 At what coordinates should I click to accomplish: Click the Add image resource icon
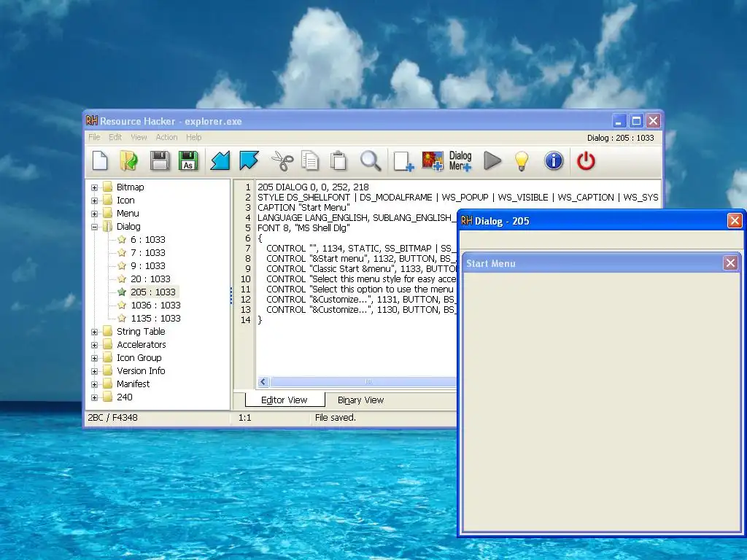(x=432, y=161)
